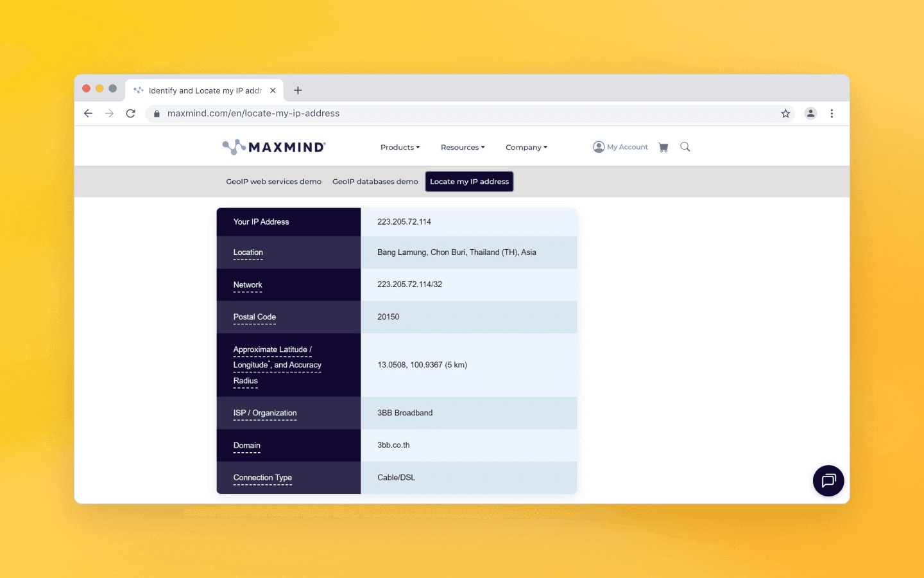924x578 pixels.
Task: Open the Products dropdown
Action: coord(400,147)
